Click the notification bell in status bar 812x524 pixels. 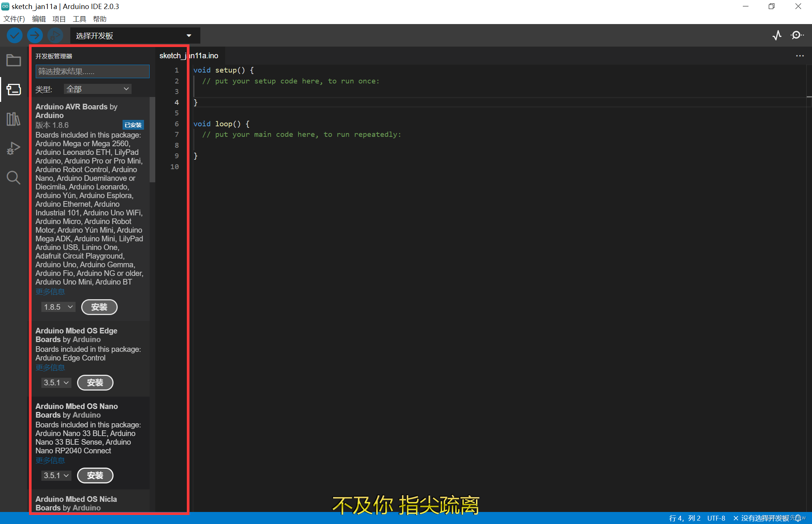[798, 518]
